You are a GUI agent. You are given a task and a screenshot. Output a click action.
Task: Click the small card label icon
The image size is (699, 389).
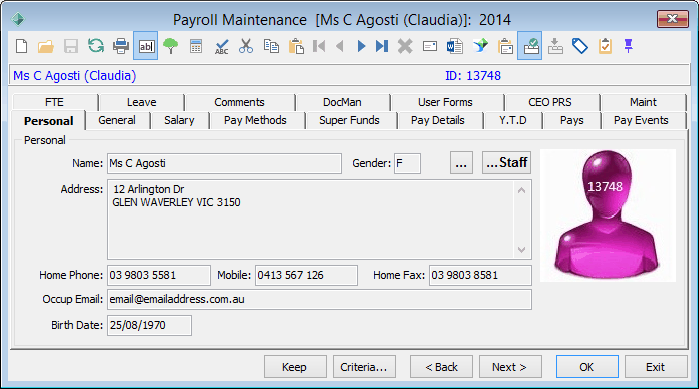point(430,46)
